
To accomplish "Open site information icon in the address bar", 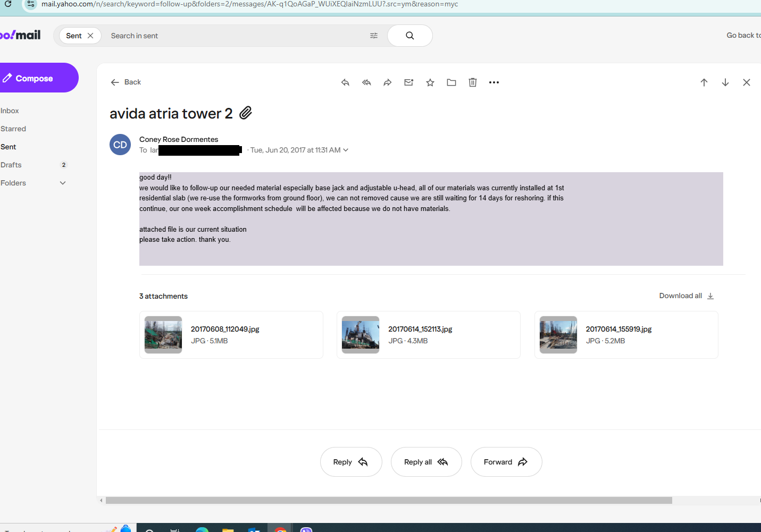I will (31, 4).
